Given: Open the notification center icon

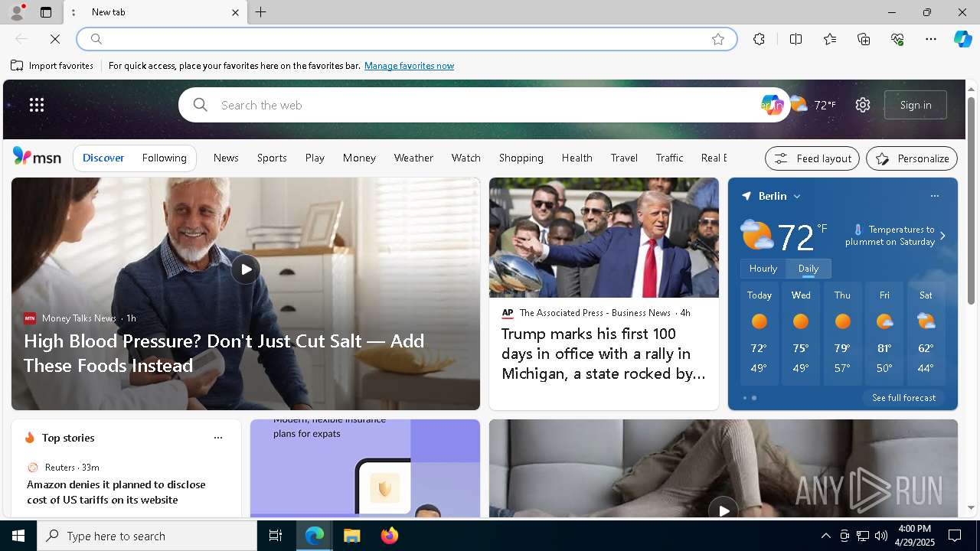Looking at the screenshot, I should [955, 536].
